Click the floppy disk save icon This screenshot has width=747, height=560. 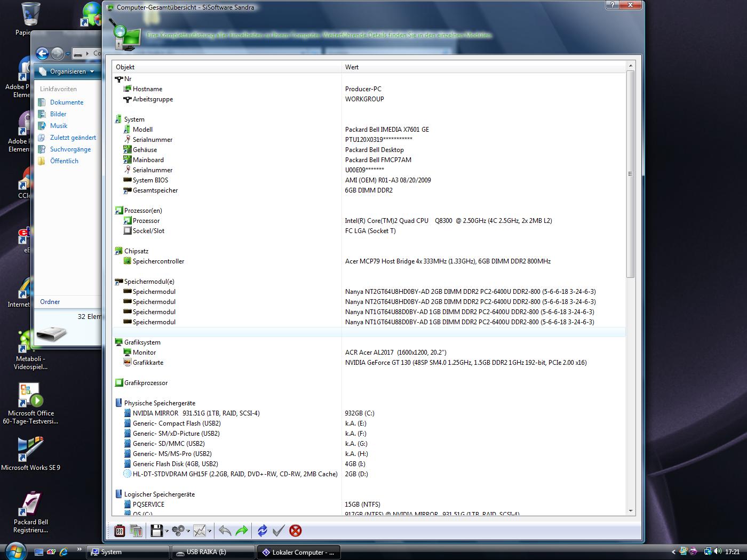click(x=156, y=531)
